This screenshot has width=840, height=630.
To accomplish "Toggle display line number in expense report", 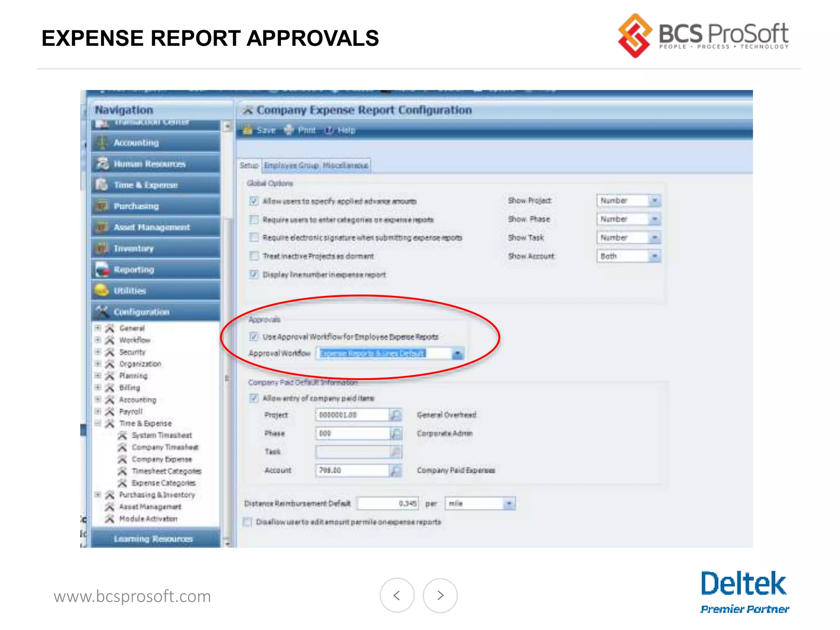I will pos(254,274).
